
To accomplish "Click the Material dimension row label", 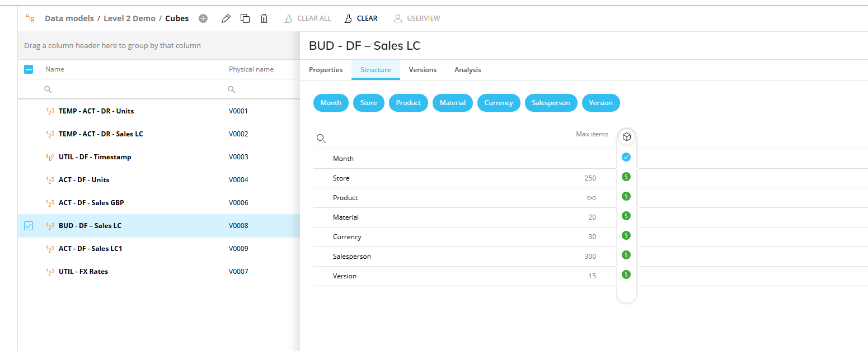I will tap(346, 217).
